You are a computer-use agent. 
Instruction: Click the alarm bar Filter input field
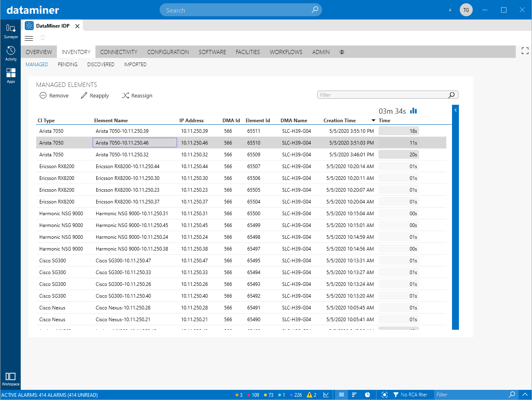pyautogui.click(x=477, y=395)
